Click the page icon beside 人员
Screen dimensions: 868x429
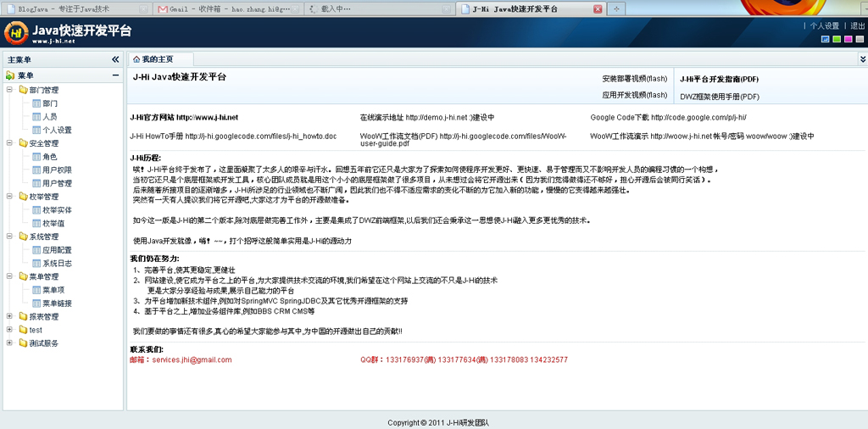coord(36,116)
